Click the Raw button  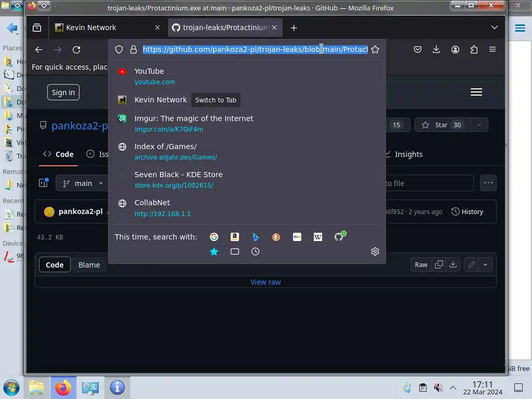coord(421,264)
